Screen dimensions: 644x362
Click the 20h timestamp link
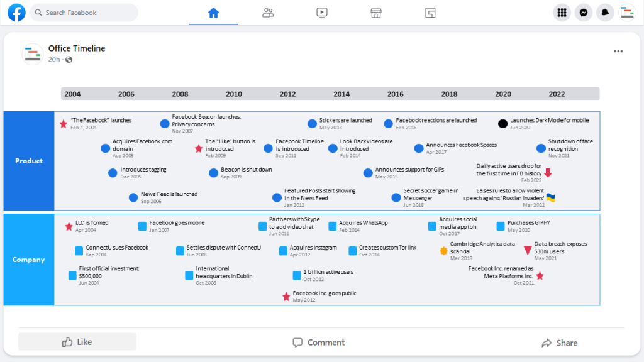coord(53,59)
